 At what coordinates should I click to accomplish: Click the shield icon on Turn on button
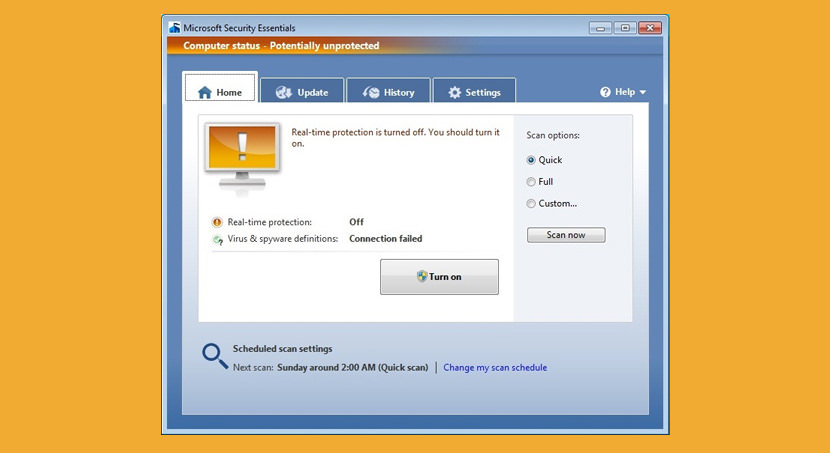click(422, 276)
